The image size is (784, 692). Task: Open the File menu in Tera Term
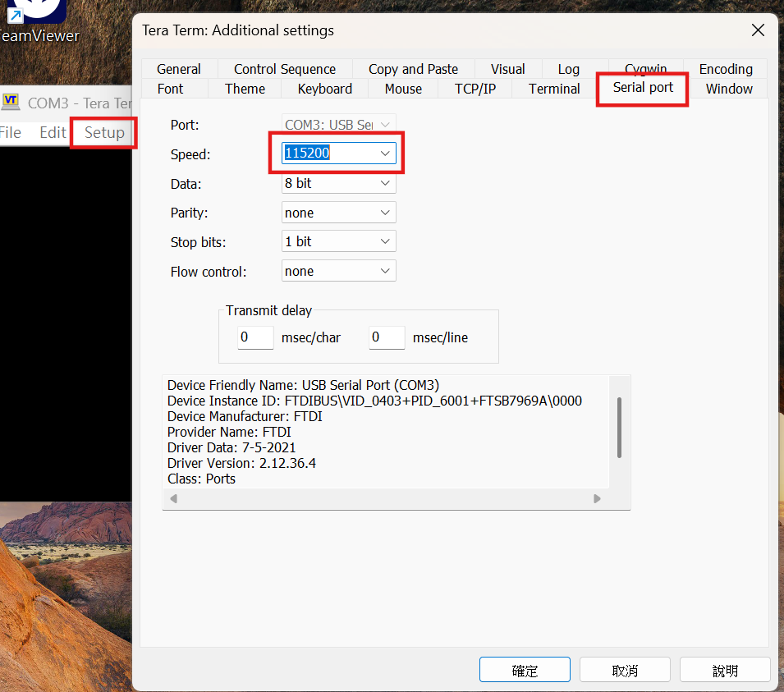11,132
